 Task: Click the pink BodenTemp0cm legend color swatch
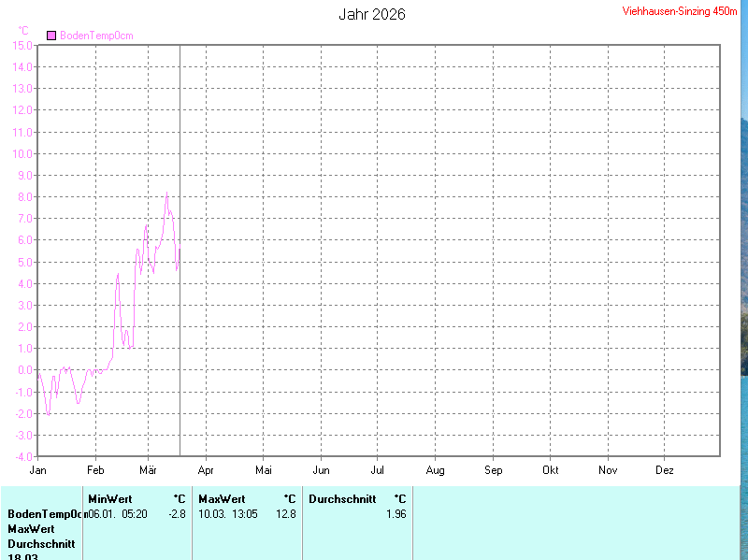coord(51,36)
